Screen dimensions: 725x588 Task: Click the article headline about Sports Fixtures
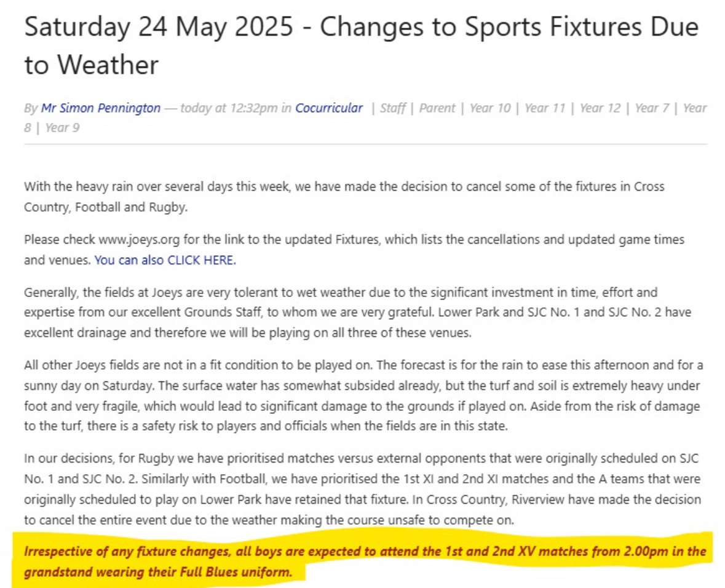click(361, 46)
